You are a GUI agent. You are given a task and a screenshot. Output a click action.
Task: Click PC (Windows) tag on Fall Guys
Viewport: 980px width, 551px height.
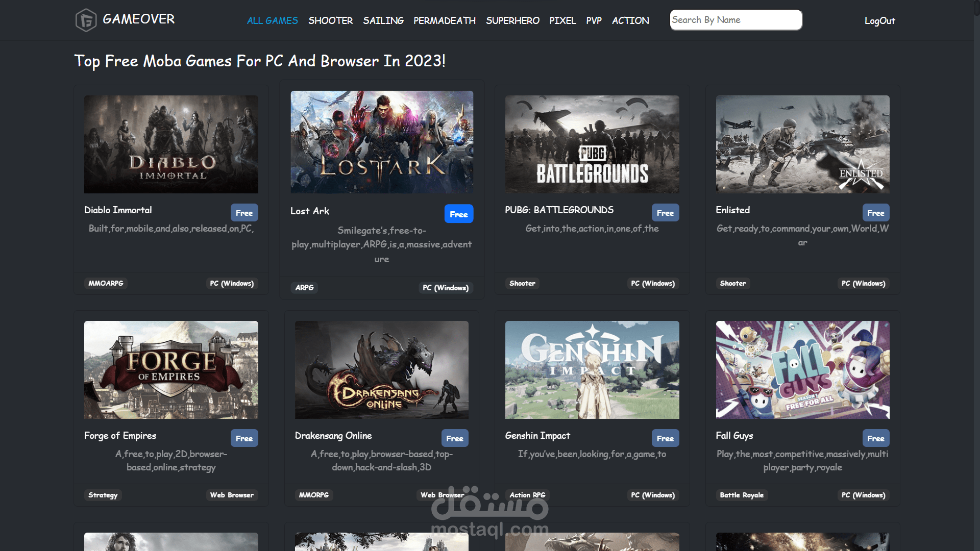tap(864, 495)
